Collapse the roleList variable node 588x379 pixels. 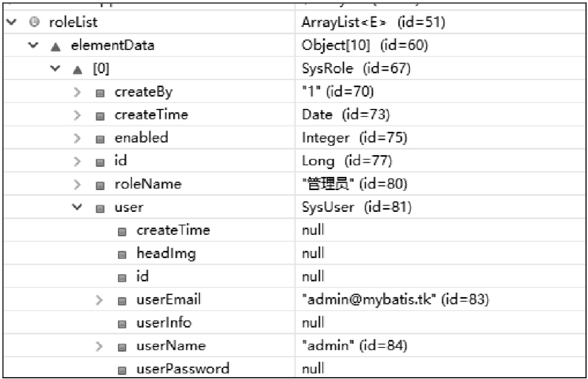[12, 22]
